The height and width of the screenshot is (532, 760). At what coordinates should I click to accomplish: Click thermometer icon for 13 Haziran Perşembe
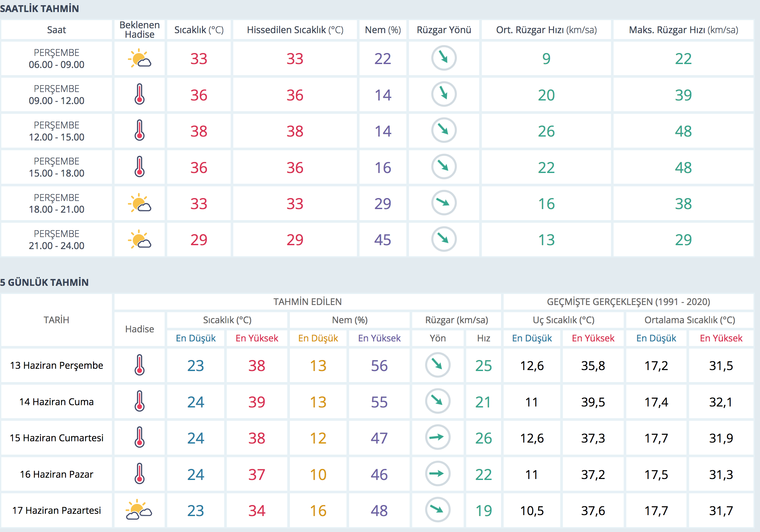139,365
